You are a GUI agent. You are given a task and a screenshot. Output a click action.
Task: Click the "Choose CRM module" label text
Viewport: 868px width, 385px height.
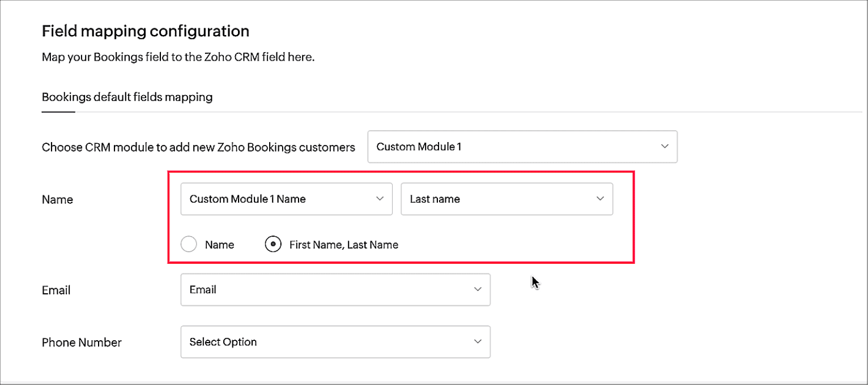tap(198, 148)
